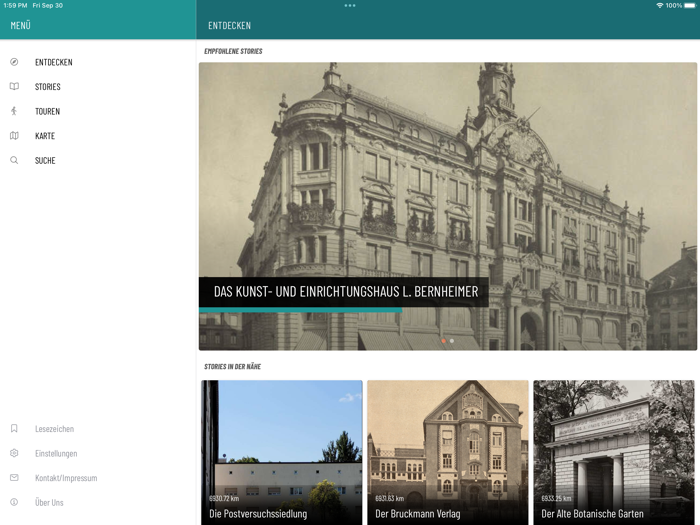This screenshot has width=700, height=525.
Task: Click the Entdecken title in the top bar
Action: (x=229, y=25)
